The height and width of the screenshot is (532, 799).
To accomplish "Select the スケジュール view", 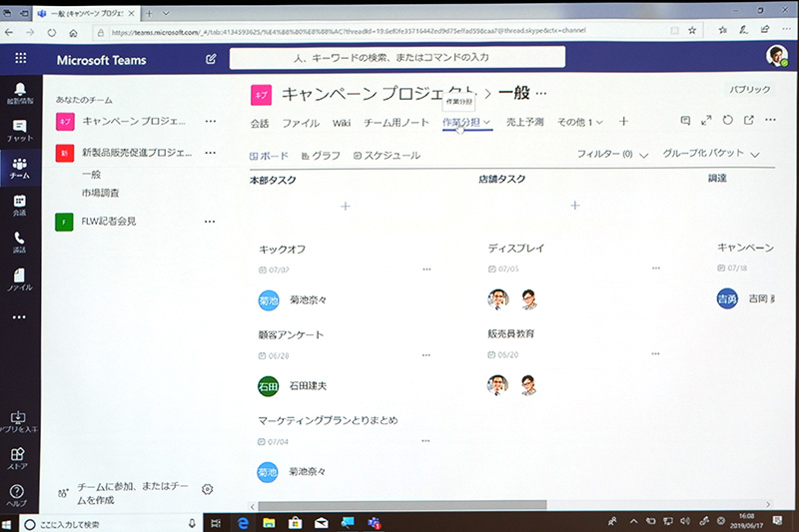I will (x=387, y=156).
